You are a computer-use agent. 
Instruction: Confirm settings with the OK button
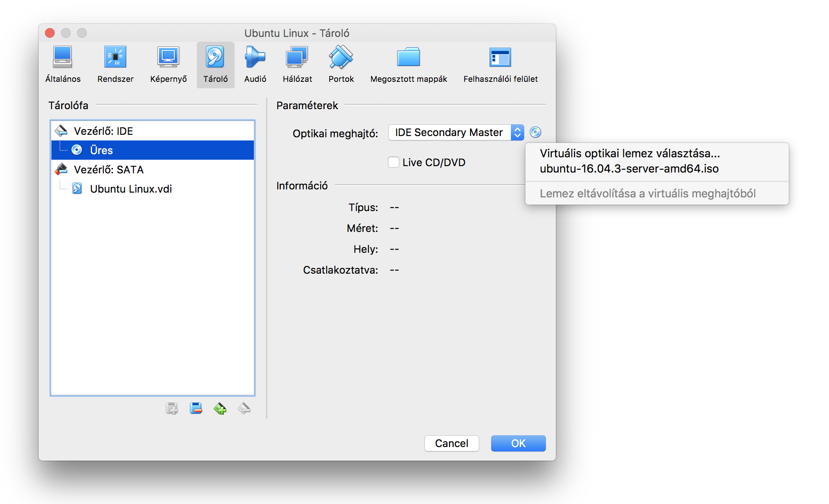click(x=518, y=443)
